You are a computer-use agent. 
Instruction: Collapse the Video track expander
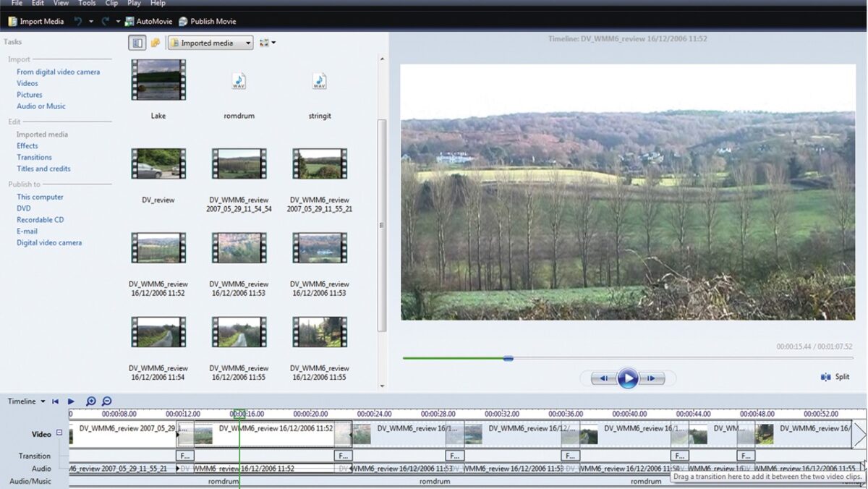(59, 433)
